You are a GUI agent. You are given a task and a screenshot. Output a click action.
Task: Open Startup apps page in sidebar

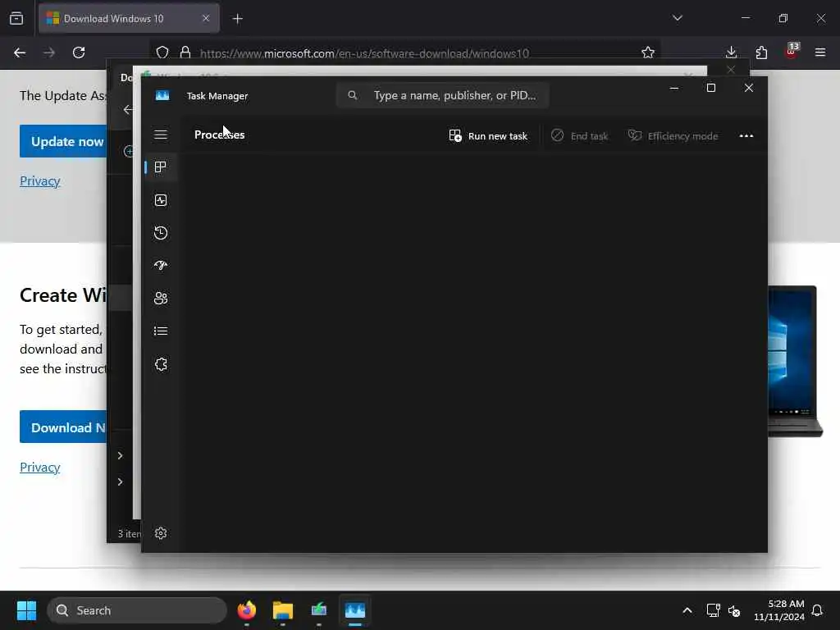(x=161, y=265)
